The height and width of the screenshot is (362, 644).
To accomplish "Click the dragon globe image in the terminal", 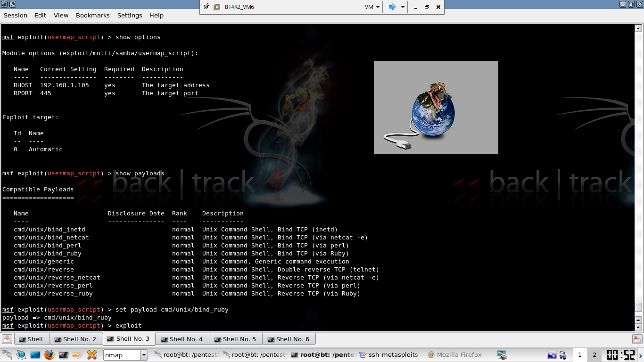I will pyautogui.click(x=436, y=107).
